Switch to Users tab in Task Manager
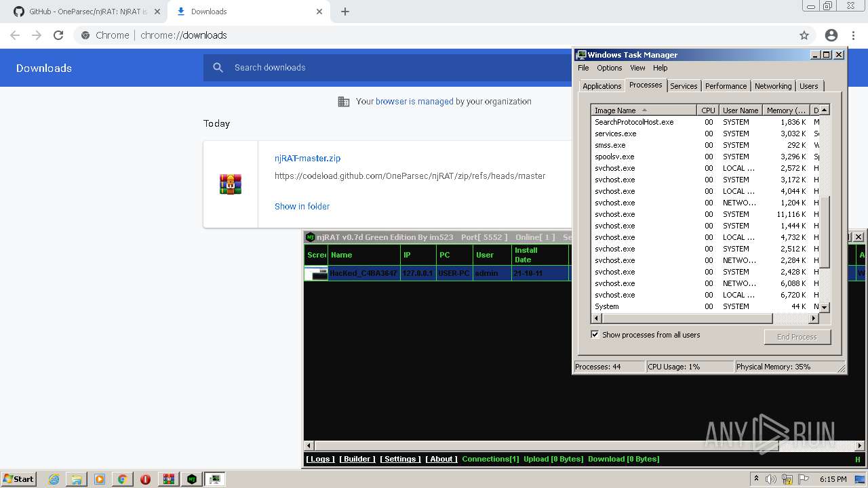868x488 pixels. (x=808, y=86)
